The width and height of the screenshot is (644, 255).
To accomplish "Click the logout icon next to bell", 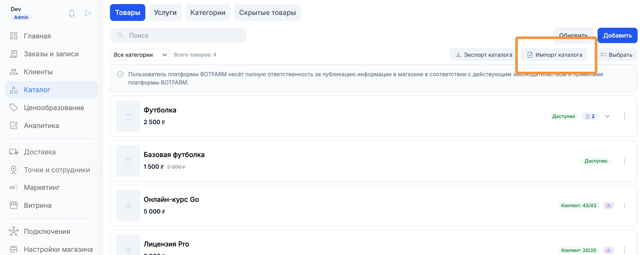I will tap(88, 13).
